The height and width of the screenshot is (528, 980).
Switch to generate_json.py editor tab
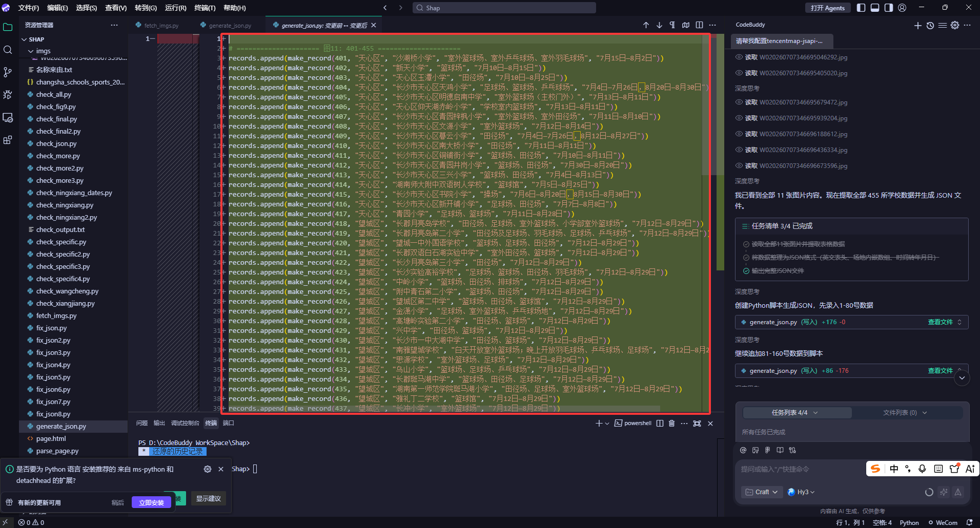[x=230, y=25]
